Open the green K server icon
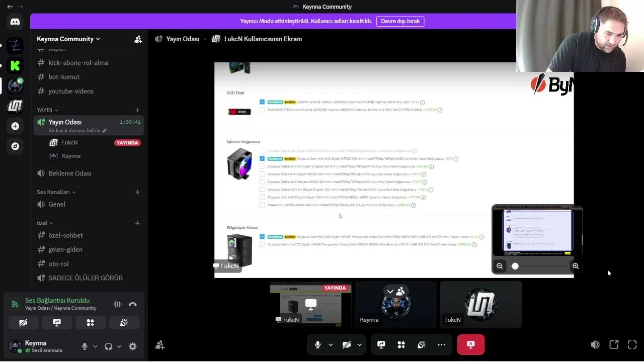This screenshot has height=362, width=644. coord(15,65)
